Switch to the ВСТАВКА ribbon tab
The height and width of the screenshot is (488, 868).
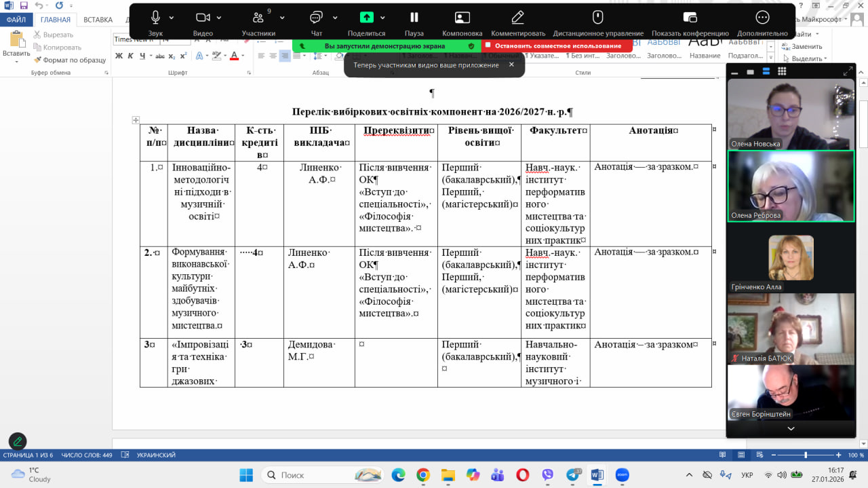click(98, 20)
